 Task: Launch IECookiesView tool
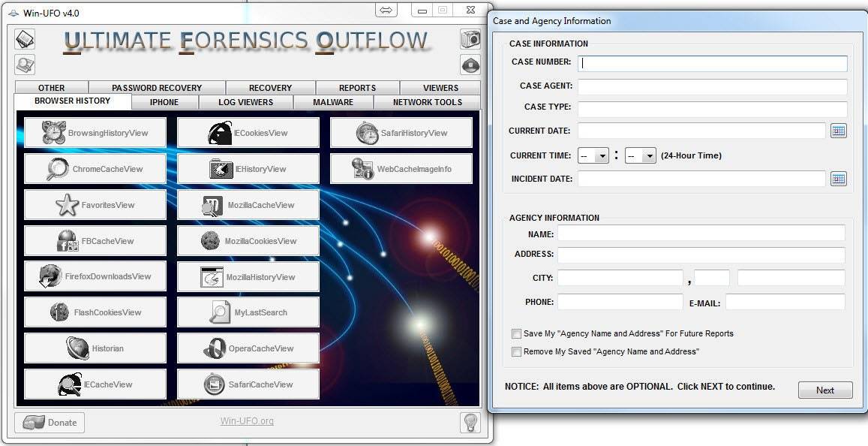coord(248,132)
